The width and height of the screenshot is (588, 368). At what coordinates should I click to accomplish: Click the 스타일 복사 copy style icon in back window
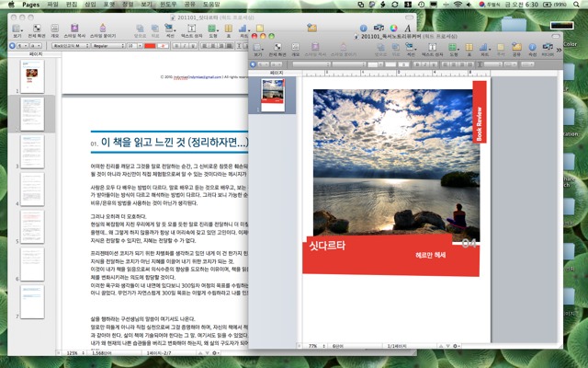click(74, 29)
